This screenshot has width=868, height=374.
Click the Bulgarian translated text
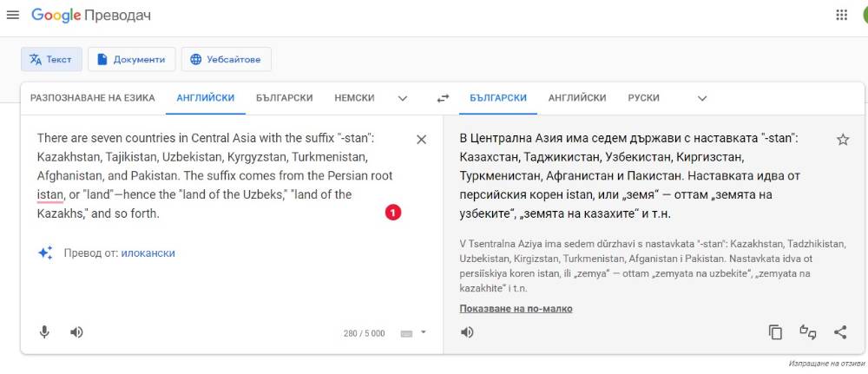pos(628,176)
